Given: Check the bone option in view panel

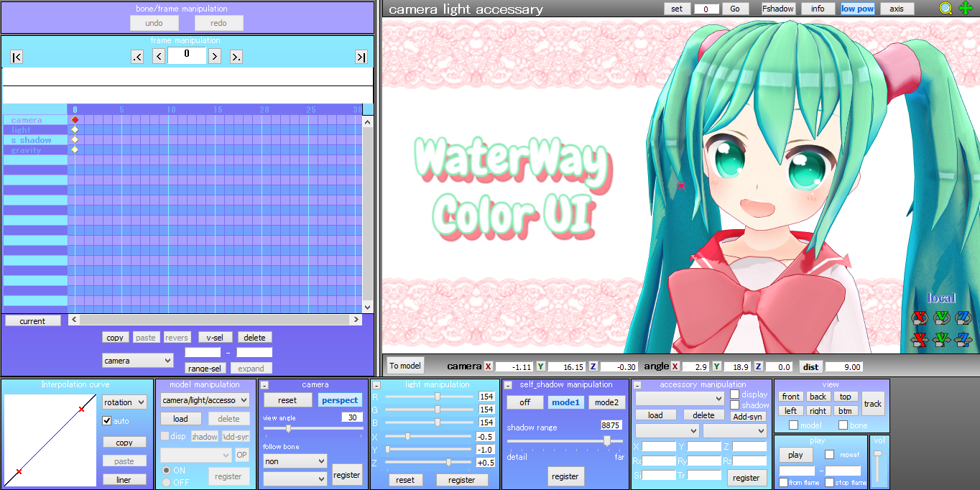Looking at the screenshot, I should (843, 425).
